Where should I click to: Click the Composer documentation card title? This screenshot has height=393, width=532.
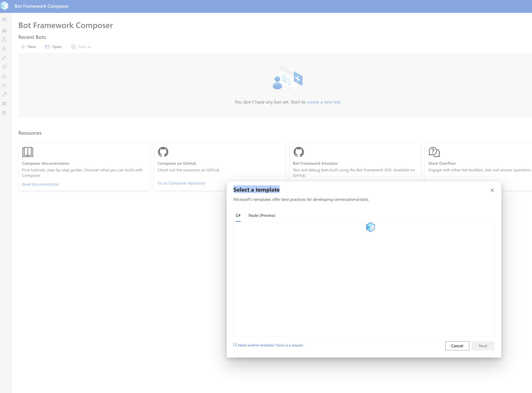pyautogui.click(x=46, y=163)
